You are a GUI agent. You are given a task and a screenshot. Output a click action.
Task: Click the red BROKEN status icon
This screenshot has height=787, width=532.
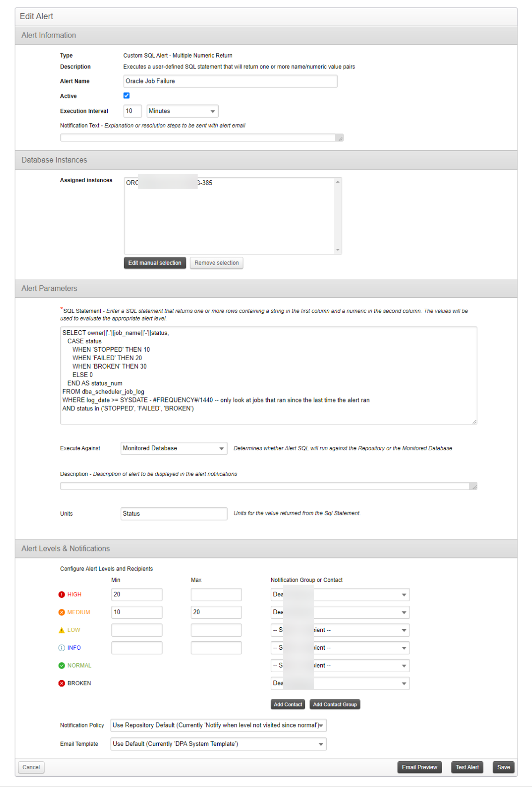(x=61, y=683)
